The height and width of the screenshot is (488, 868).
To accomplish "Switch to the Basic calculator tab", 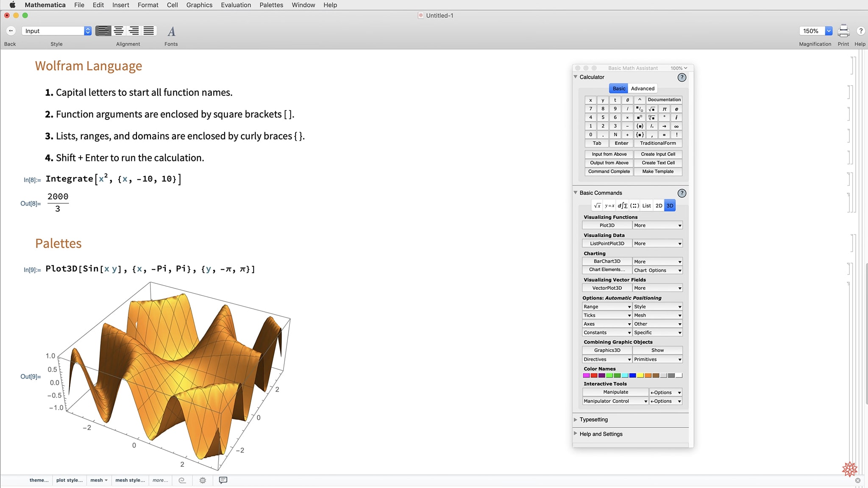I will [619, 88].
